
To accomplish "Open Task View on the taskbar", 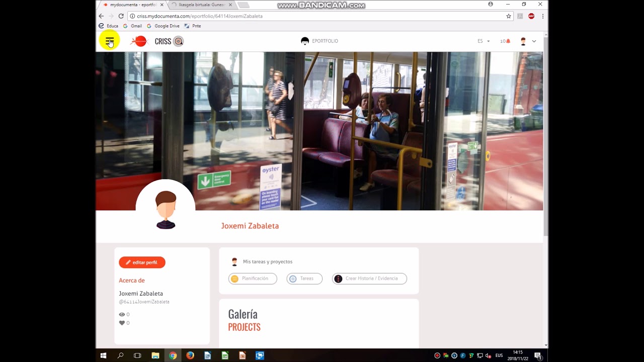I will [137, 355].
